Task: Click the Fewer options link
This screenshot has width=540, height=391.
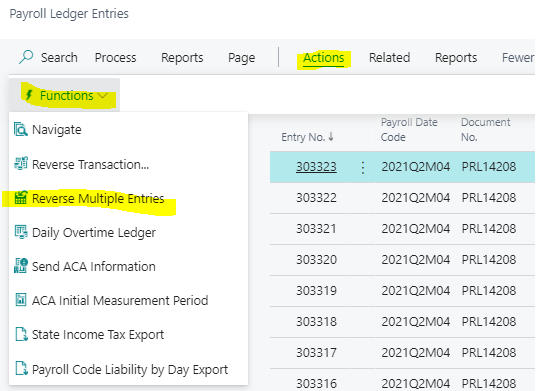Action: click(x=518, y=58)
